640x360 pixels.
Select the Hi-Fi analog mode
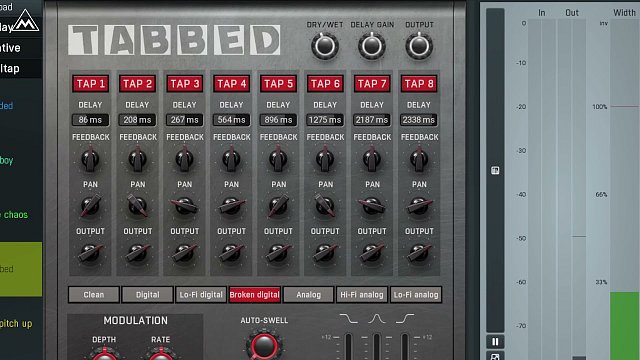tap(362, 295)
